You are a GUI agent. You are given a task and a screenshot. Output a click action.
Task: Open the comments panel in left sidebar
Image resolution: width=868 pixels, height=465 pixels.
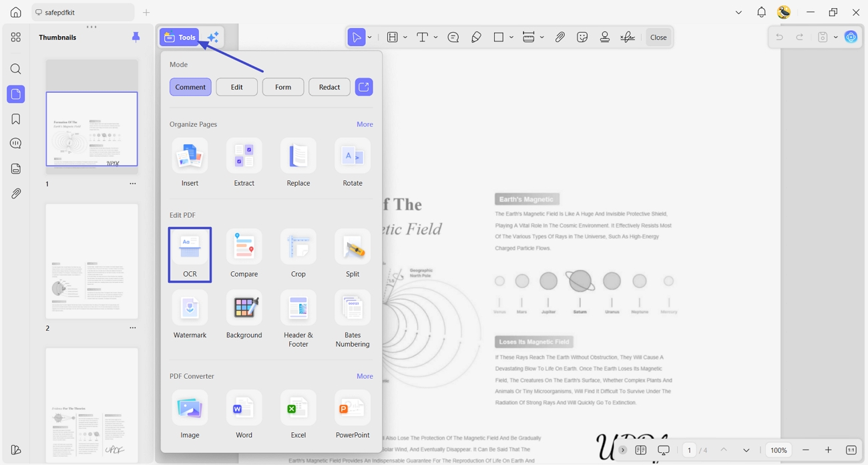[x=16, y=144]
